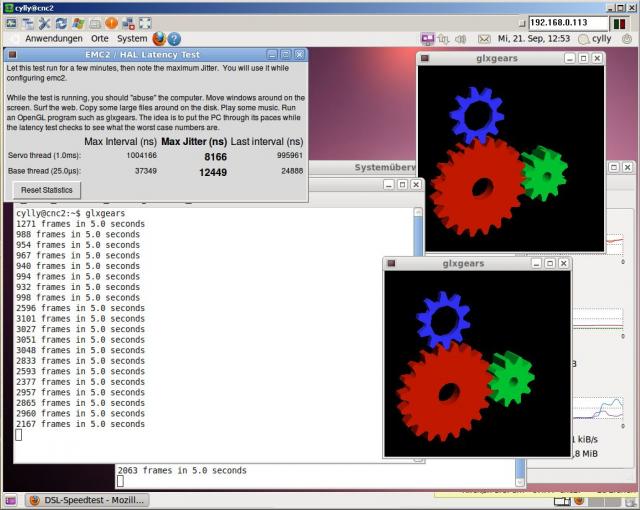Click scrollbar of the lower terminal window
The height and width of the screenshot is (510, 640).
click(x=520, y=473)
